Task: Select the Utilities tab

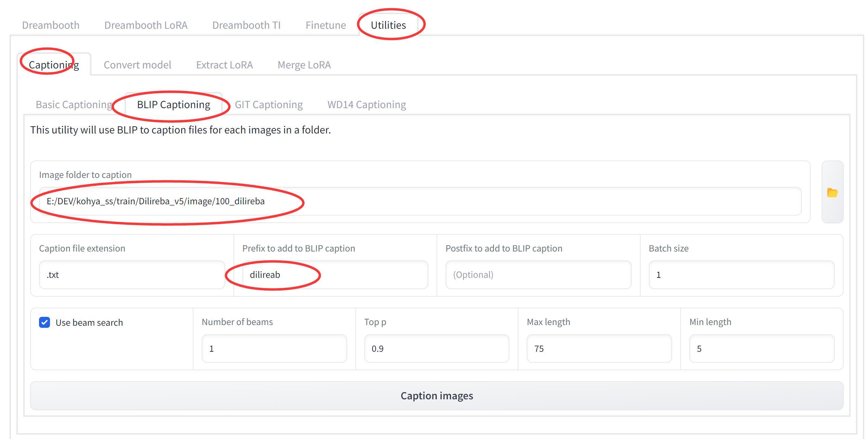Action: 388,25
